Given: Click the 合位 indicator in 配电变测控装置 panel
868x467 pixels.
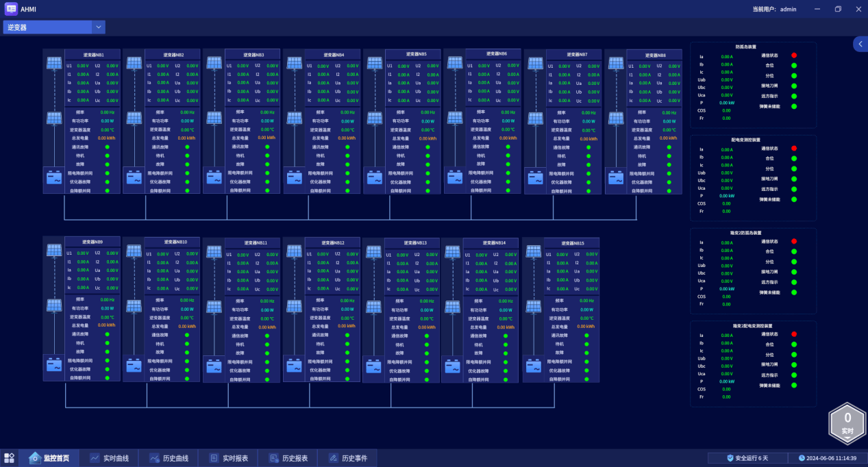Looking at the screenshot, I should pyautogui.click(x=794, y=158).
